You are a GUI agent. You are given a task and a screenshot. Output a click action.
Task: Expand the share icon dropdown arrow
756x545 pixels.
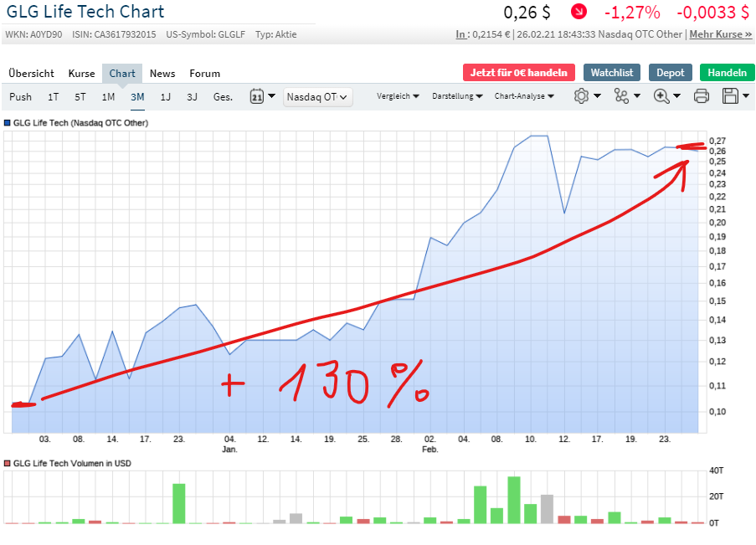point(637,96)
